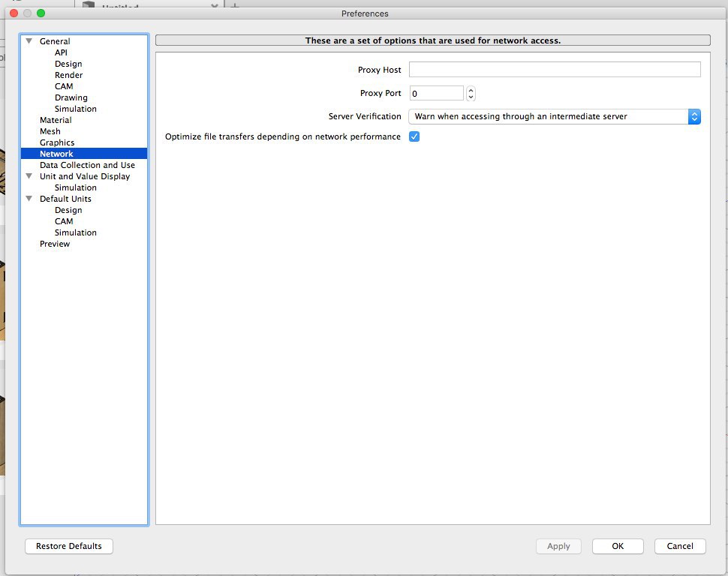The height and width of the screenshot is (576, 728).
Task: Click the Preferences window title
Action: [x=365, y=13]
